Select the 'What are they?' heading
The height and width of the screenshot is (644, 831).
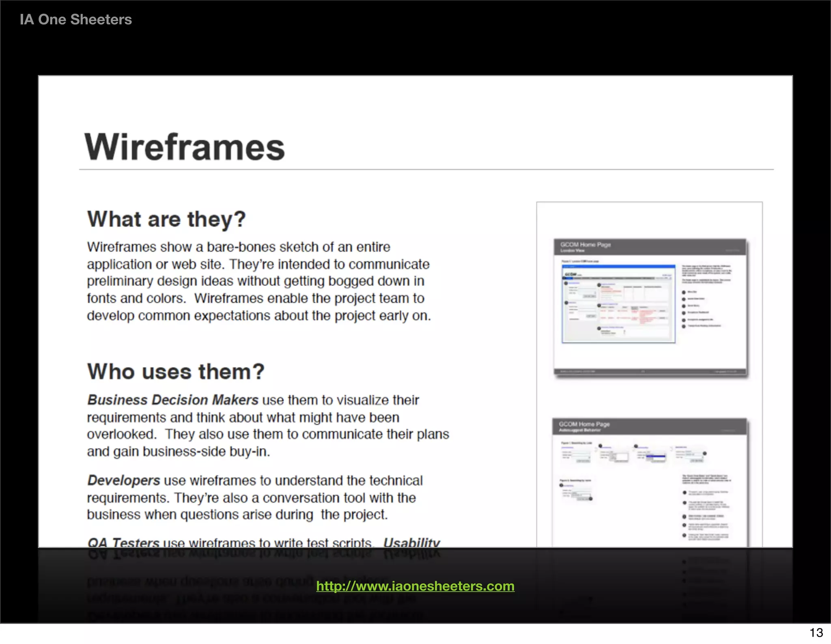[x=166, y=219]
